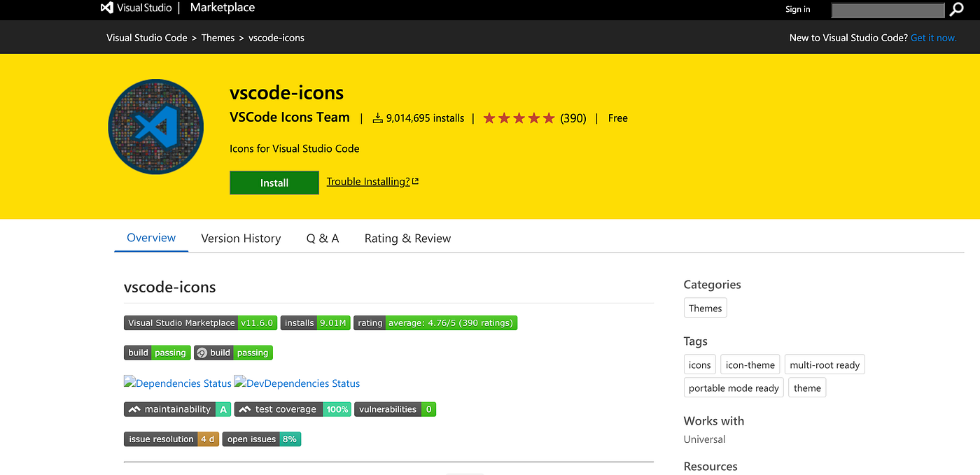Open the Themes breadcrumb link
This screenshot has height=475, width=980.
(218, 37)
